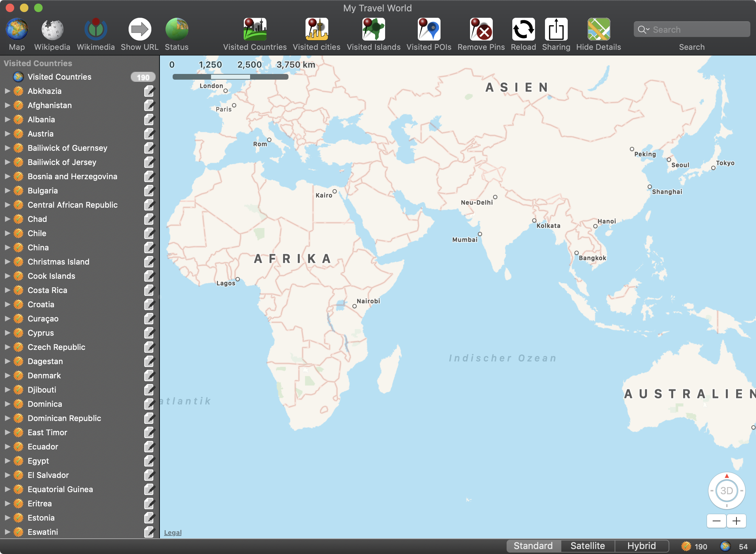Select Dominican Republic in the list
The image size is (756, 554).
[x=80, y=418]
